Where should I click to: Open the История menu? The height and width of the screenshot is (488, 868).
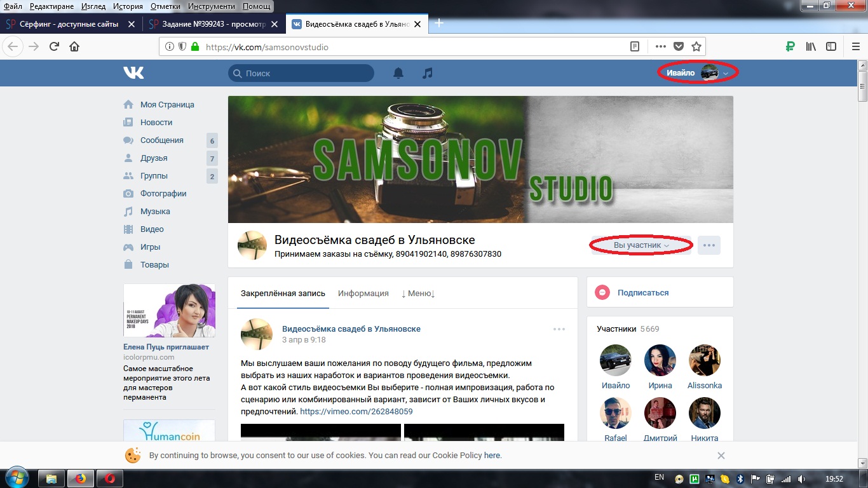(x=128, y=6)
